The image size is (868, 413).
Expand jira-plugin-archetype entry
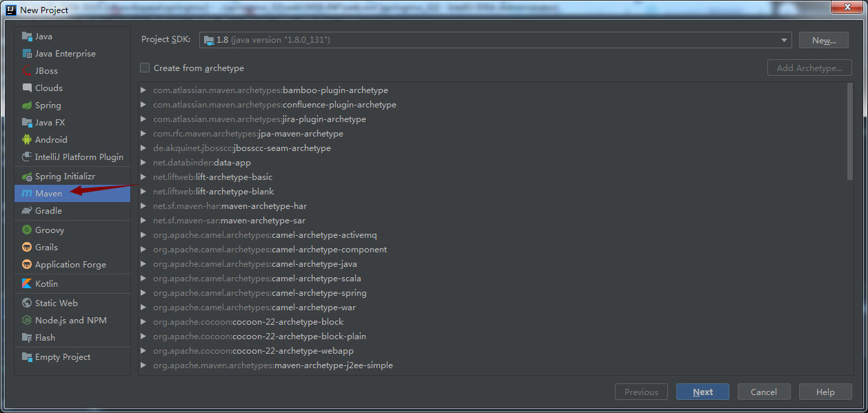[143, 119]
